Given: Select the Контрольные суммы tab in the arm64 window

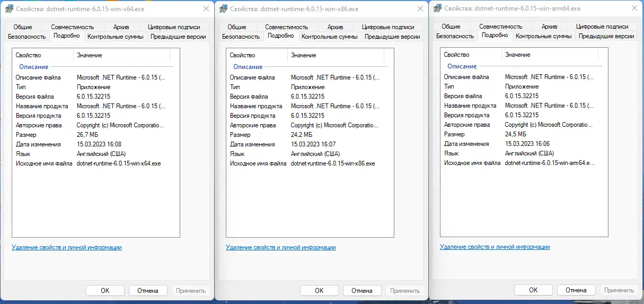Looking at the screenshot, I should [x=543, y=36].
